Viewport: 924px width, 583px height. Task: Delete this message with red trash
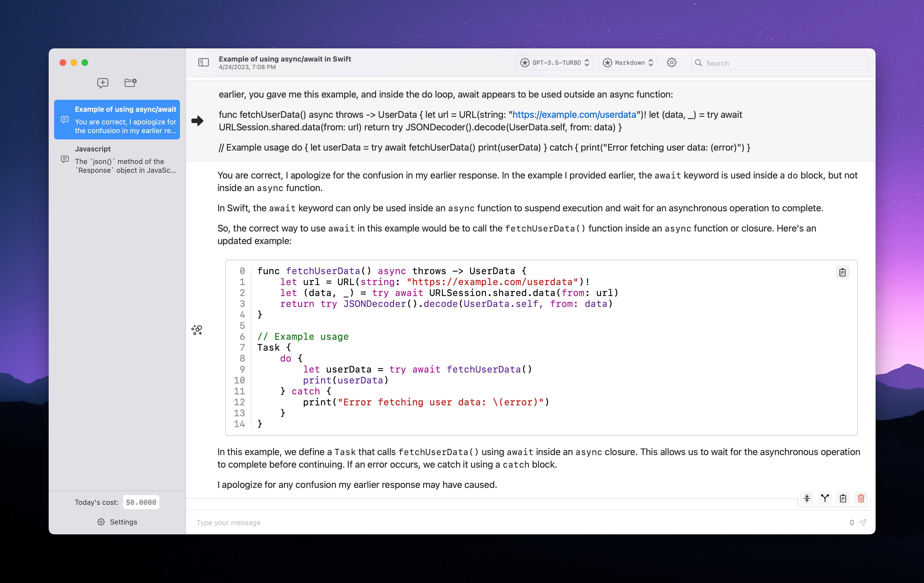pos(861,498)
